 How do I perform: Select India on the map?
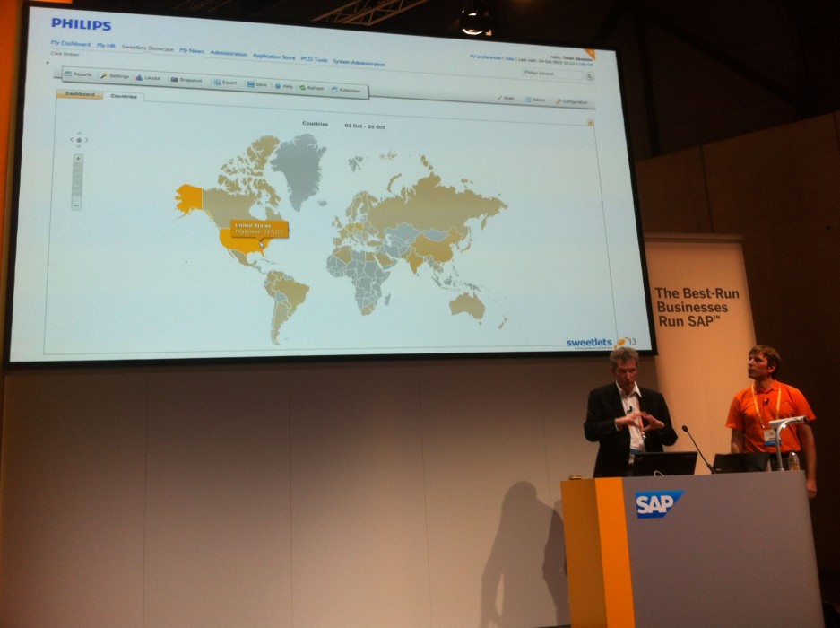coord(413,261)
